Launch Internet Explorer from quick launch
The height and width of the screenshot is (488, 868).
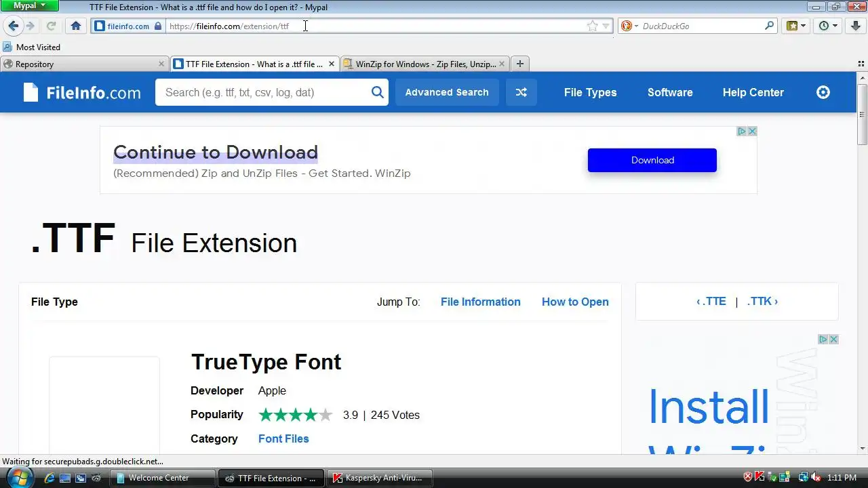49,478
